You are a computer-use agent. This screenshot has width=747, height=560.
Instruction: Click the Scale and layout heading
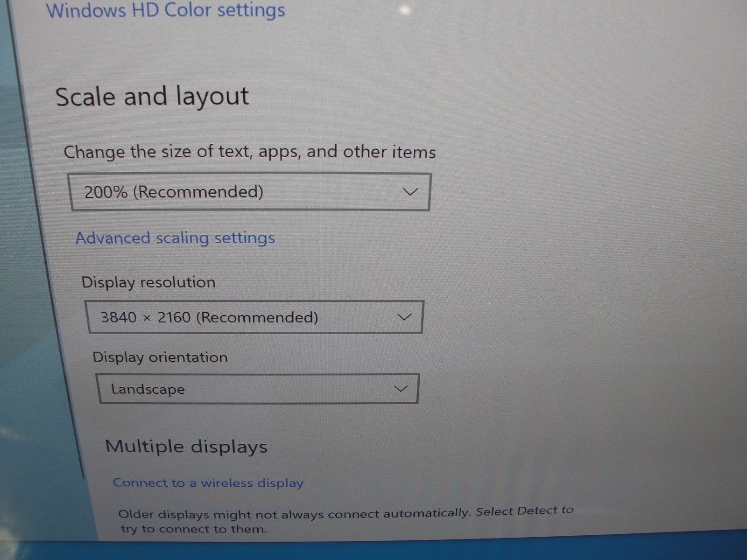(152, 97)
